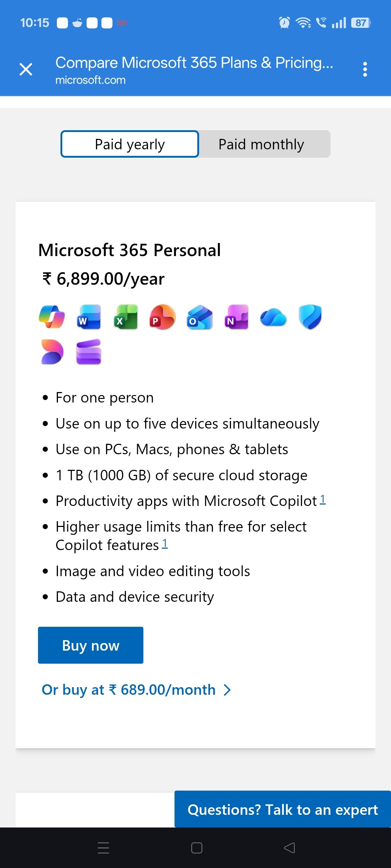Click the Outlook app icon
The image size is (391, 868).
(x=199, y=317)
